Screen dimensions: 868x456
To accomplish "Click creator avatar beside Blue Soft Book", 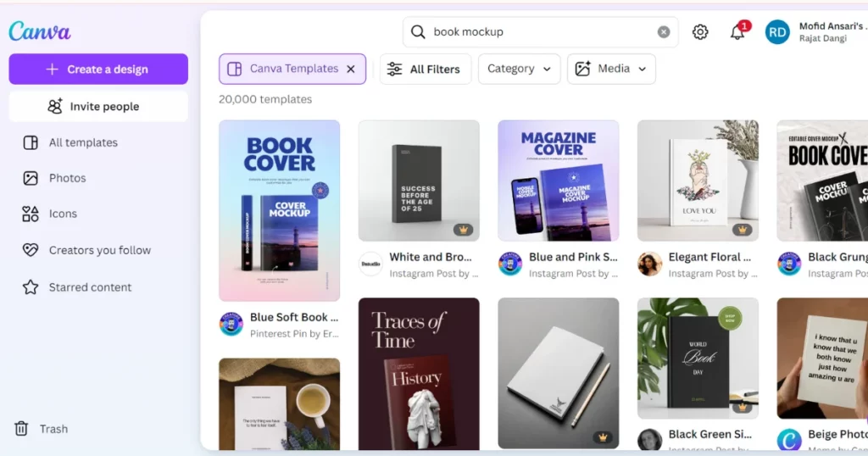I will point(231,325).
